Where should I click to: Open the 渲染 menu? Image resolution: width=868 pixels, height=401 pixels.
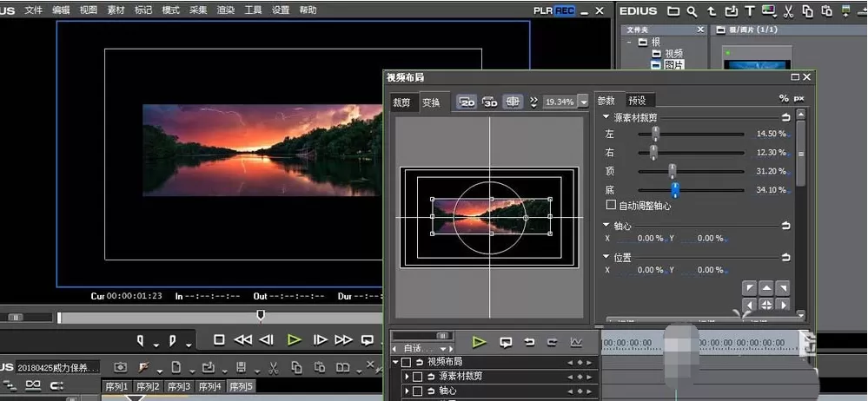click(225, 10)
